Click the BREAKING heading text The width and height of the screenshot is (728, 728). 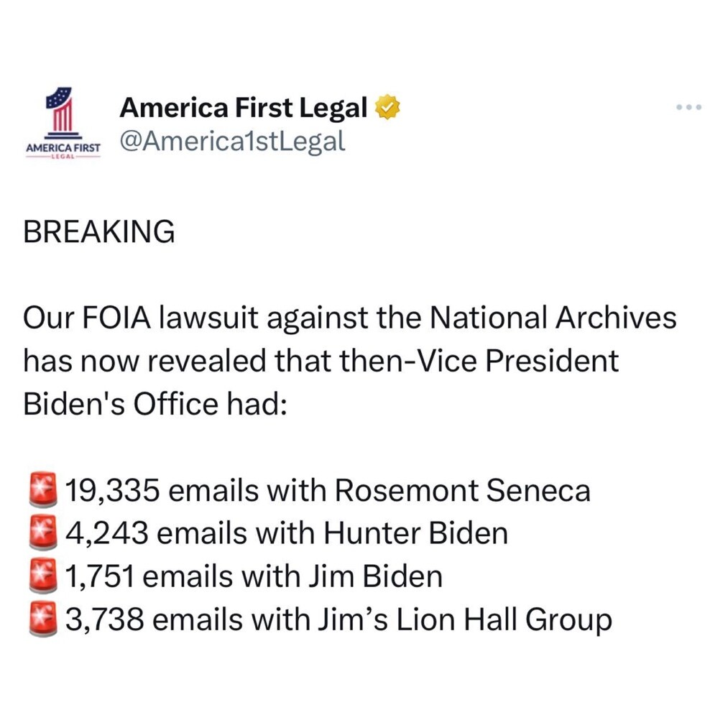tap(99, 231)
